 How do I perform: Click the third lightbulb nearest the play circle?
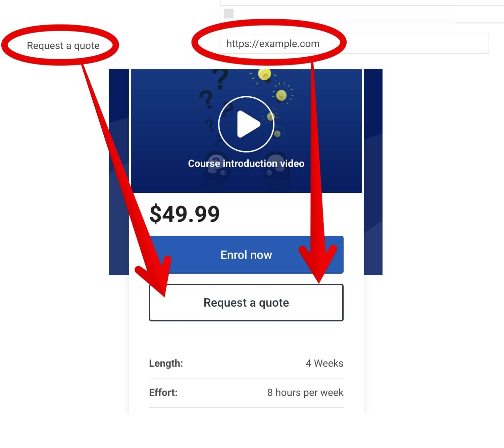click(271, 116)
